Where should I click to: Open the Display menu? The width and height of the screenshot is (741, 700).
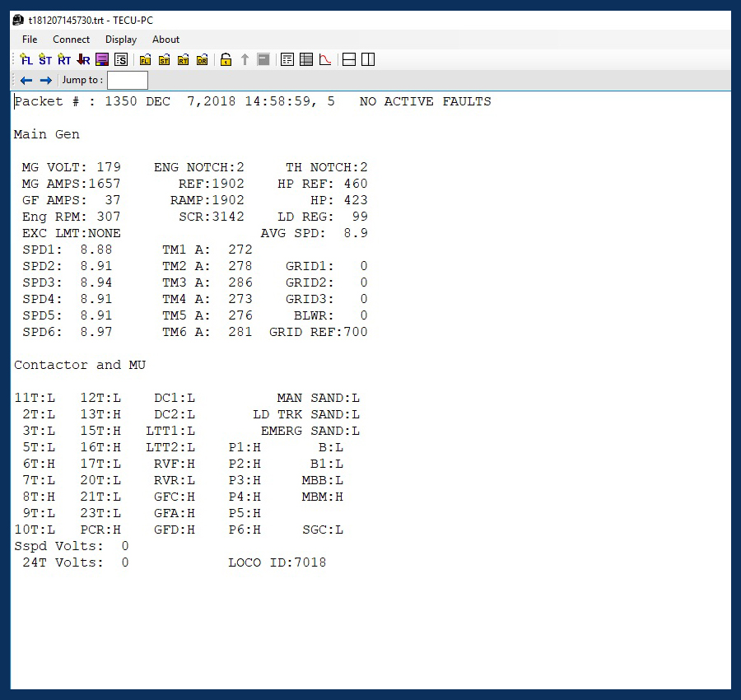(x=121, y=40)
